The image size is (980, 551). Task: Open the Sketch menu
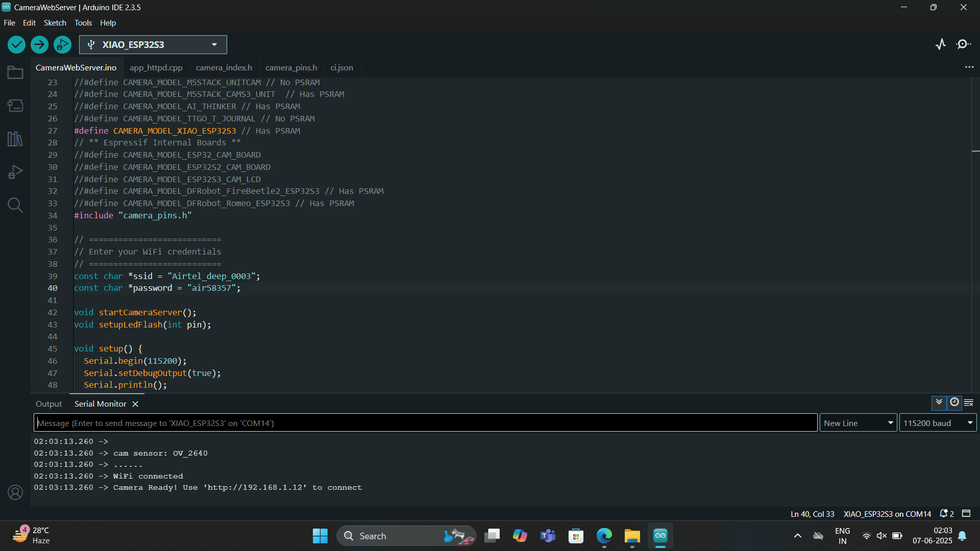(x=55, y=23)
